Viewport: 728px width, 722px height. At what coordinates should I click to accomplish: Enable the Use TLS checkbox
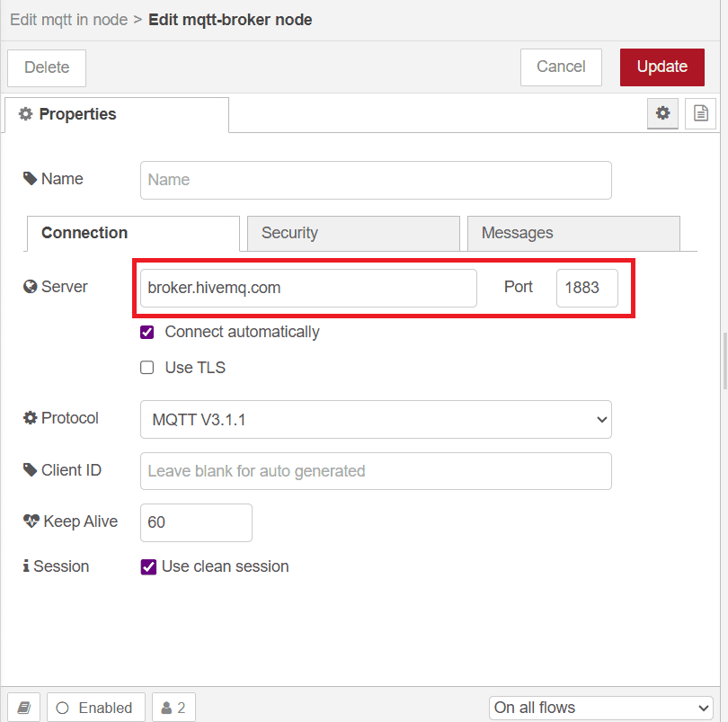coord(146,367)
